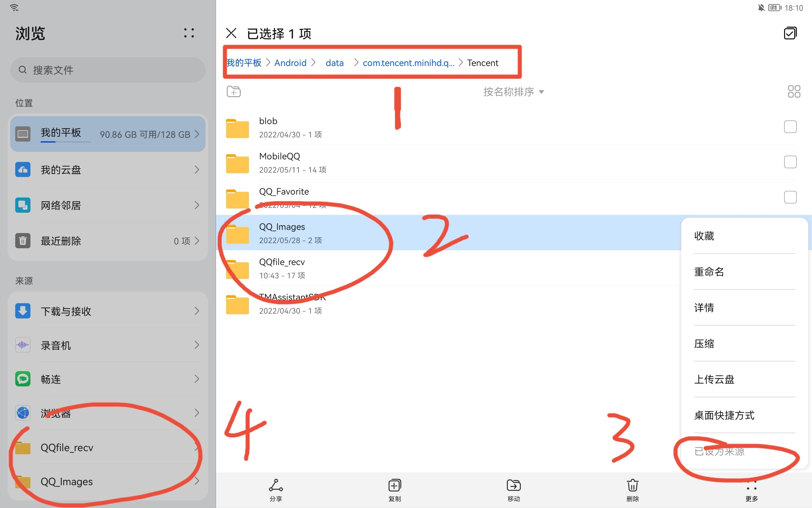The width and height of the screenshot is (812, 508).
Task: Expand 下载与接收 row chevron
Action: (x=197, y=311)
